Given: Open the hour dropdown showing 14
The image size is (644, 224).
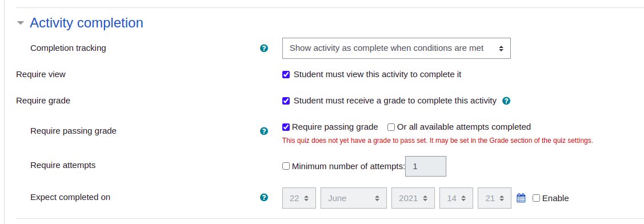Looking at the screenshot, I should [457, 198].
